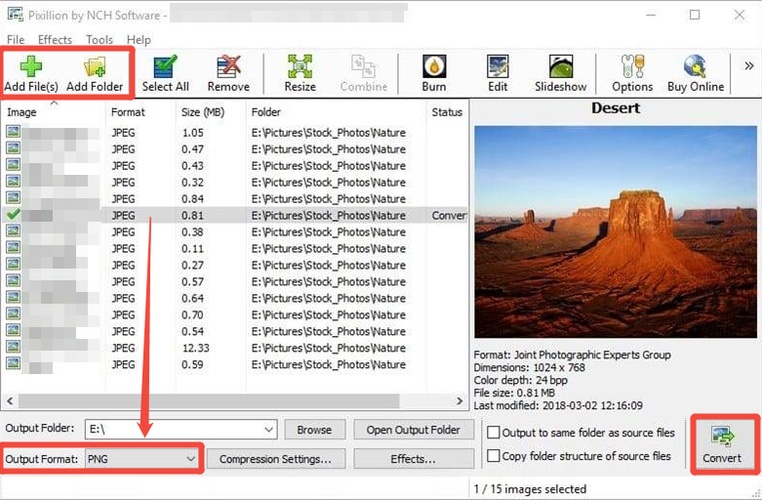Viewport: 762px width, 500px height.
Task: Click the Select All toolbar icon
Action: pos(165,73)
